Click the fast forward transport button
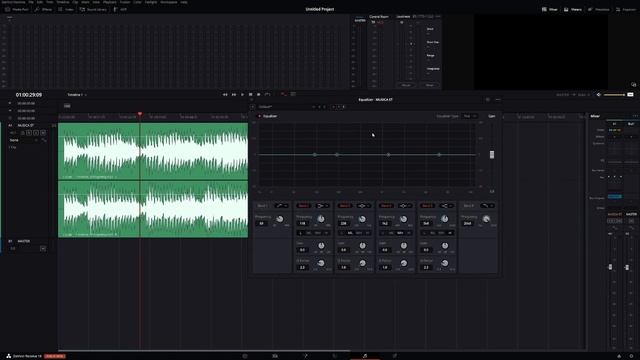Screen dimensions: 640x360 [233, 95]
